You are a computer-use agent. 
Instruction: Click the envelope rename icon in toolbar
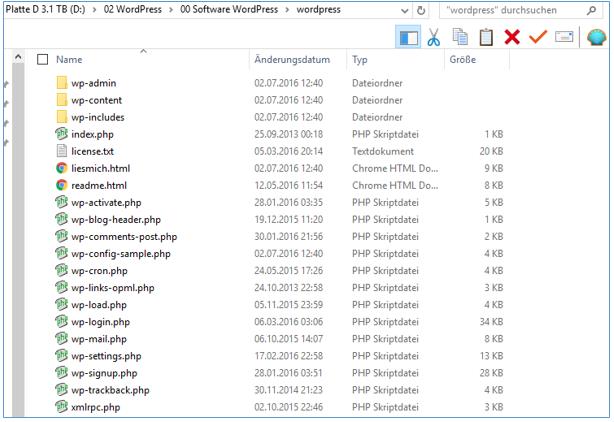(x=564, y=36)
